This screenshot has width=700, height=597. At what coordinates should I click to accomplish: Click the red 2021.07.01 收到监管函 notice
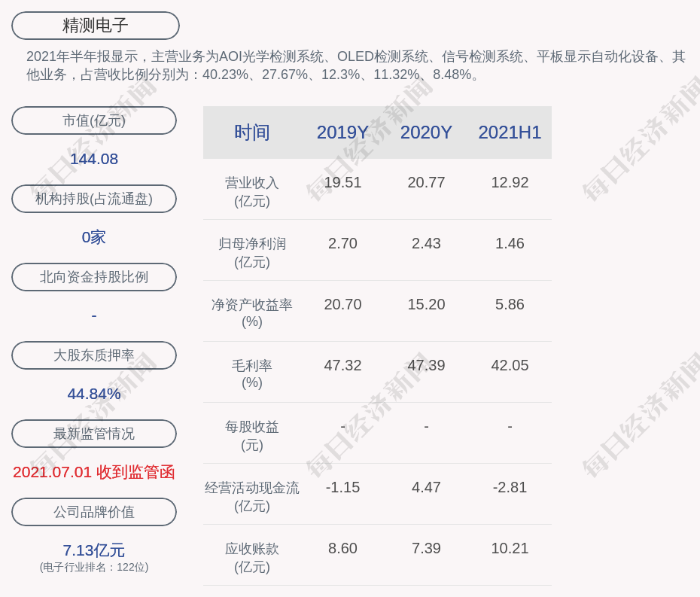pos(94,472)
